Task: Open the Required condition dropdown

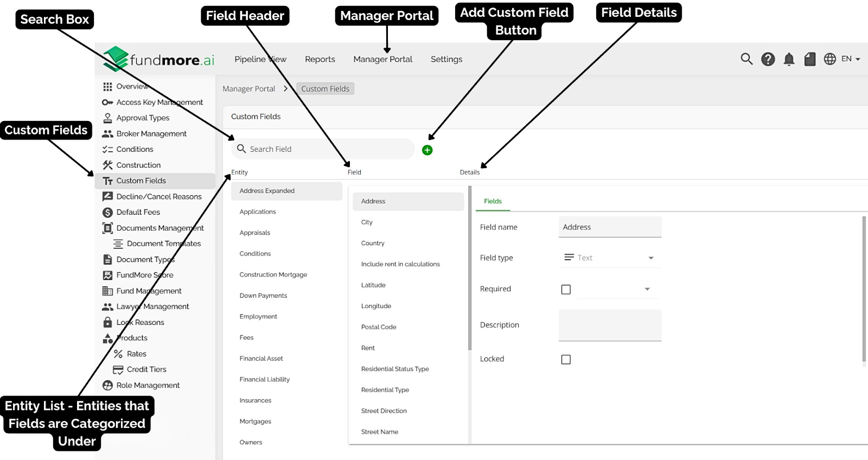Action: pyautogui.click(x=617, y=289)
